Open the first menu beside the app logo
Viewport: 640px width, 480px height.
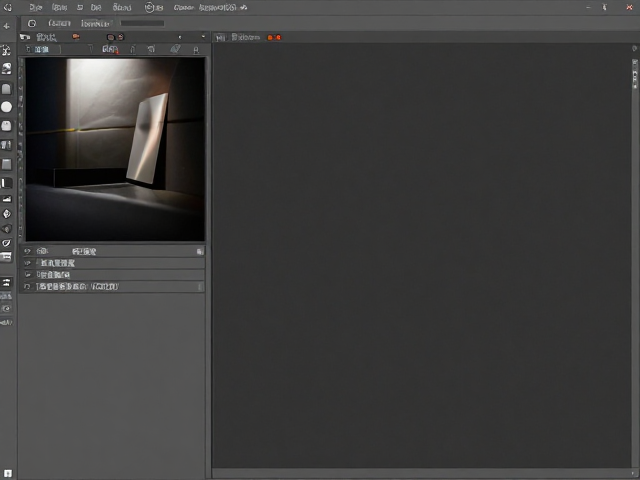(36, 7)
